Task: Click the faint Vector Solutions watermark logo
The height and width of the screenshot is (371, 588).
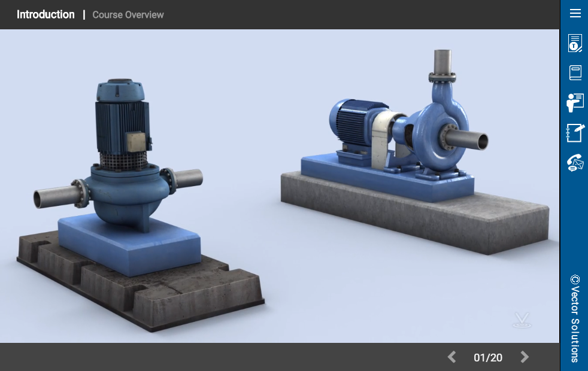Action: coord(522,321)
